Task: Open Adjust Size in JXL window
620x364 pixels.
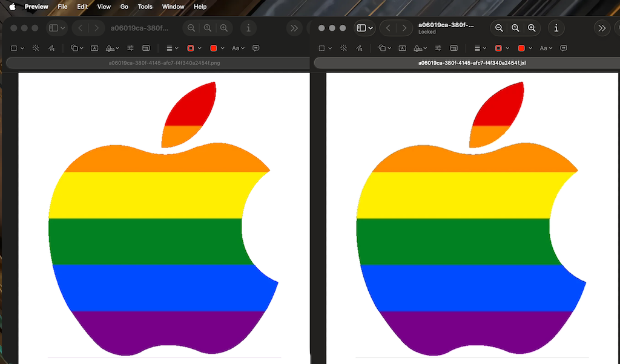Action: (x=454, y=48)
